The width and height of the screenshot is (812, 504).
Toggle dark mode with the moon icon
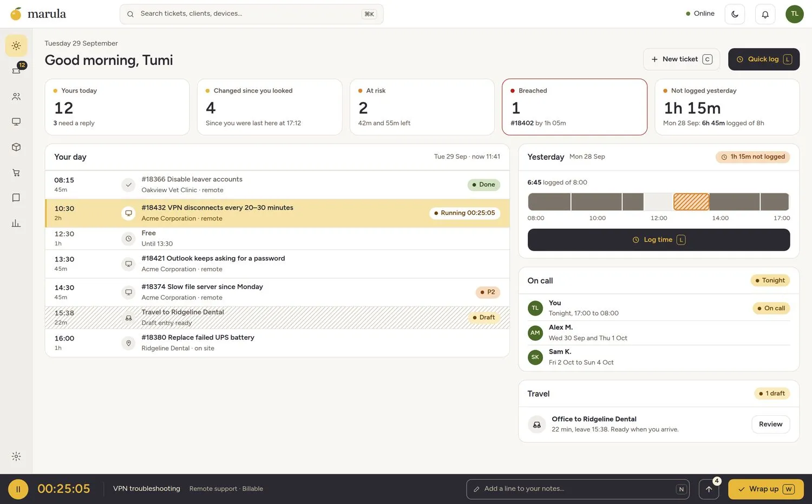[x=735, y=14]
